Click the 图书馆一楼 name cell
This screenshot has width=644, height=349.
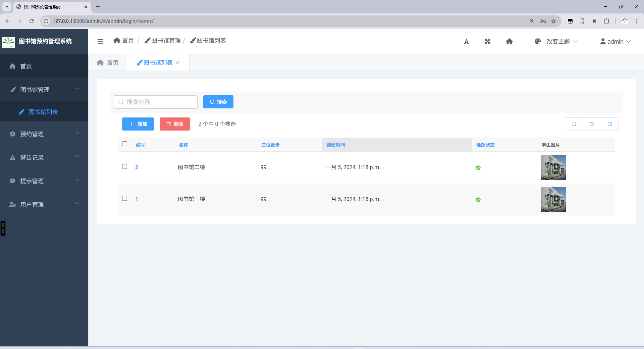(x=192, y=199)
